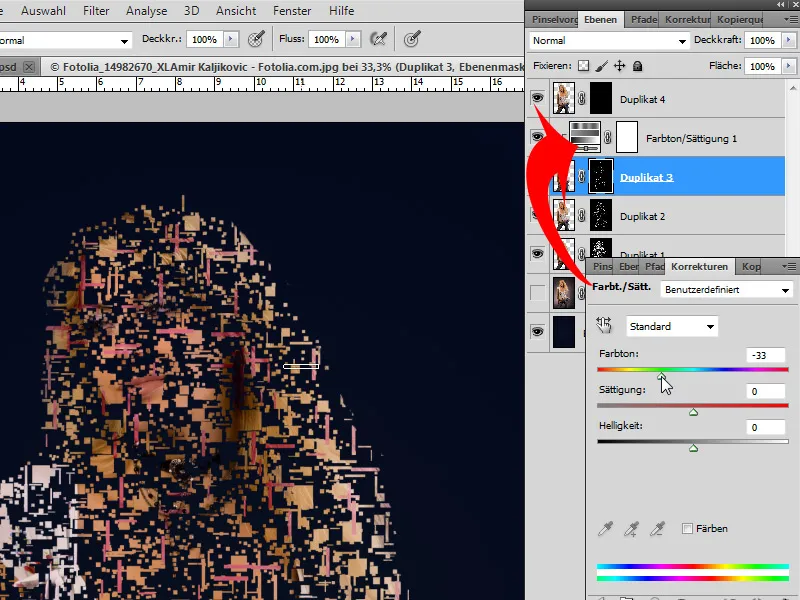Toggle the tablet pressure opacity icon
Screen dimensions: 800x600
[256, 39]
